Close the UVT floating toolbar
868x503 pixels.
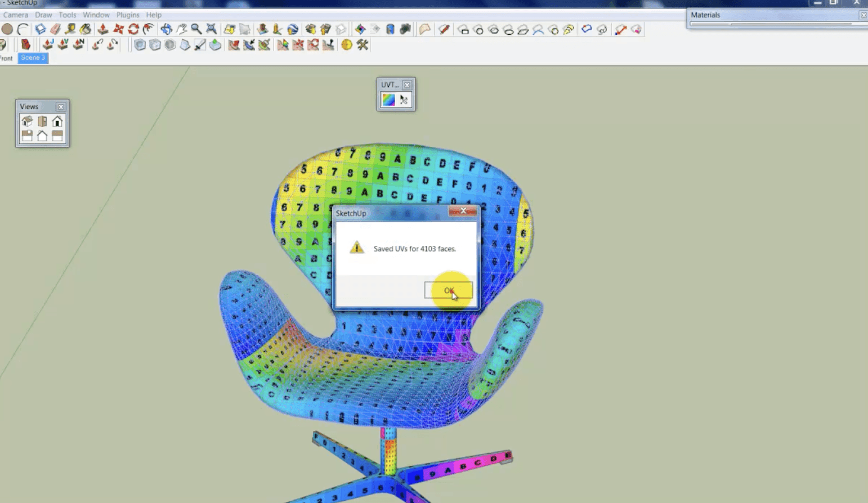coord(407,85)
